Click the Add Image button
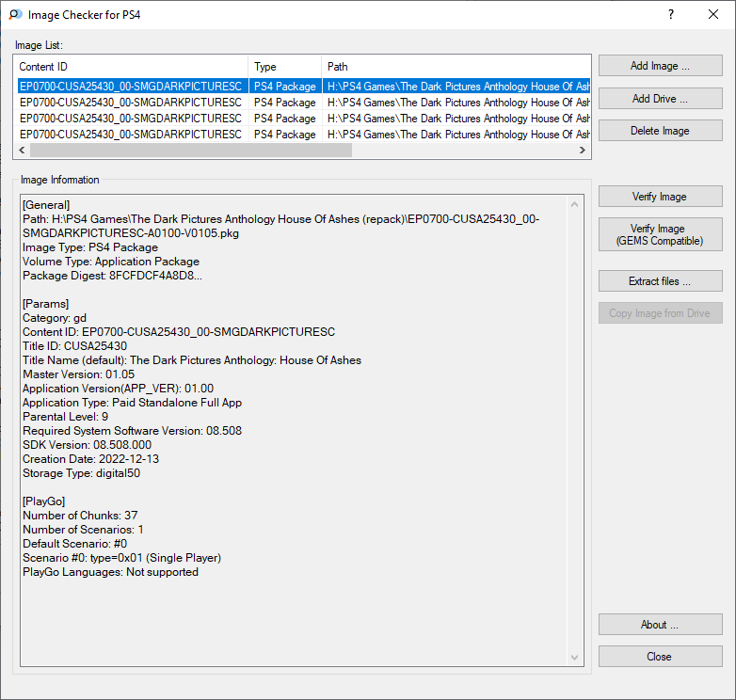The image size is (736, 700). 660,66
